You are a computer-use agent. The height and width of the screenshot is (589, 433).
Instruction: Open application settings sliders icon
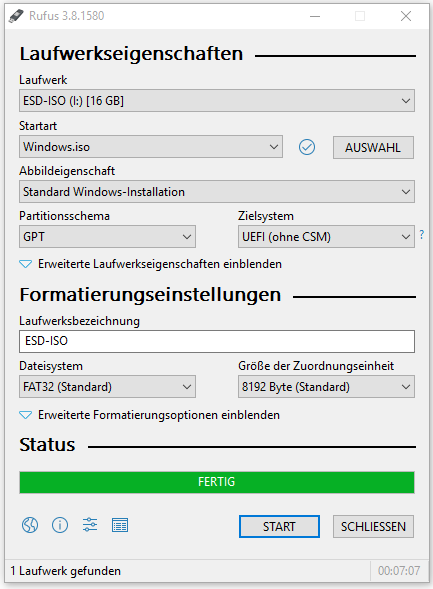[90, 524]
